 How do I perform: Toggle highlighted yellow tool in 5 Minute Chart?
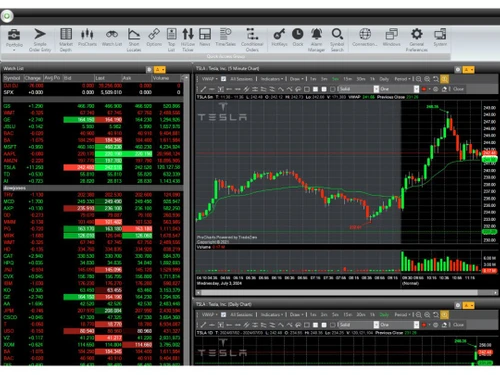[x=444, y=79]
